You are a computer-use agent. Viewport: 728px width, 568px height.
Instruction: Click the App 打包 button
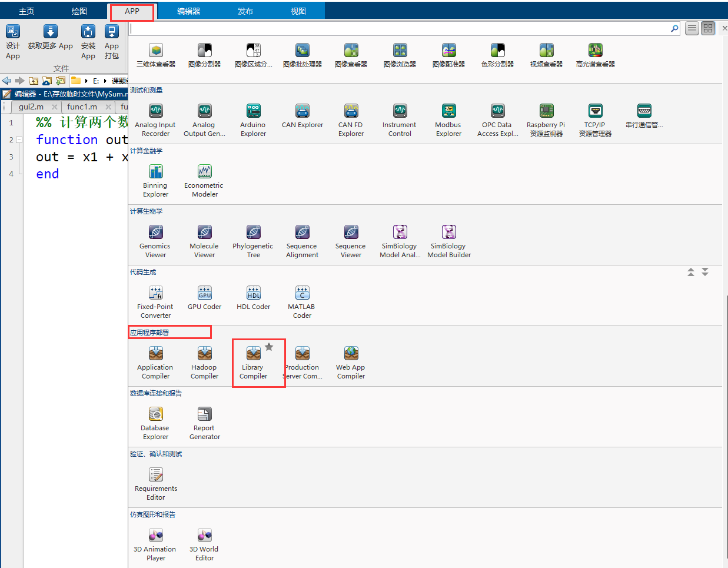pos(112,42)
